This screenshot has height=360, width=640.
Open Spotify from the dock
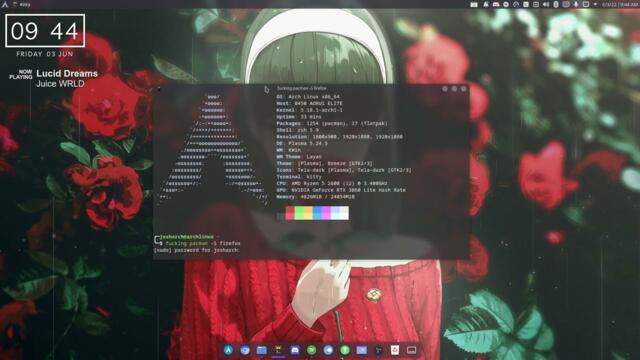click(311, 350)
